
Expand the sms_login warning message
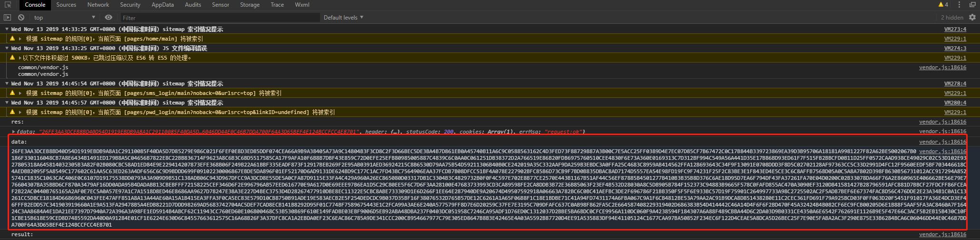pos(20,93)
